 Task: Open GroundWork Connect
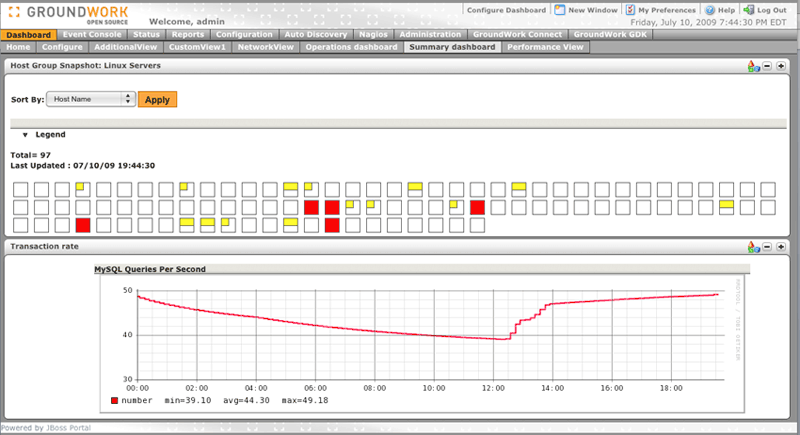[x=517, y=34]
